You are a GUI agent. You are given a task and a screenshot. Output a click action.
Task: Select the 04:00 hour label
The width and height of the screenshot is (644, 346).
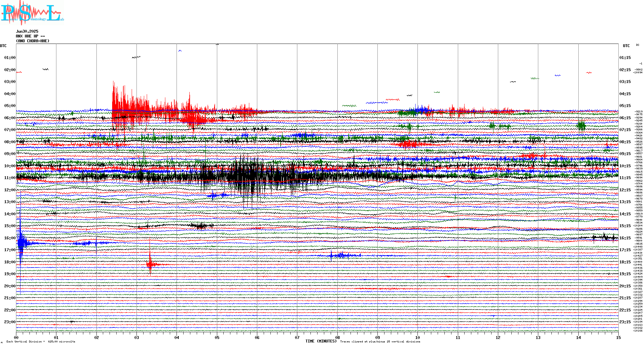point(10,94)
